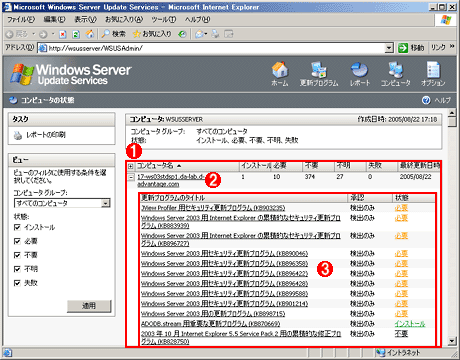Screen dimensions: 460x360
Task: Open Back button history dropdown arrow
Action: [33, 34]
